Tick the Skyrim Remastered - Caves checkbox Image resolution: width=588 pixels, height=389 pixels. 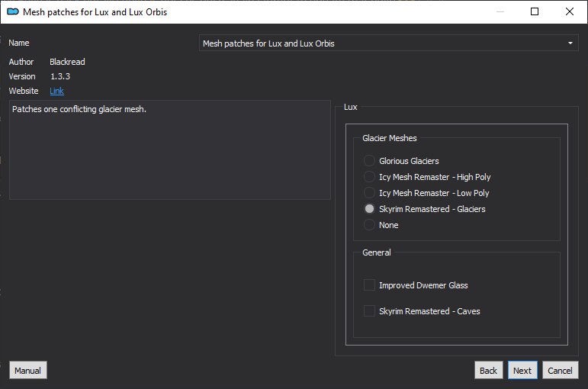369,311
